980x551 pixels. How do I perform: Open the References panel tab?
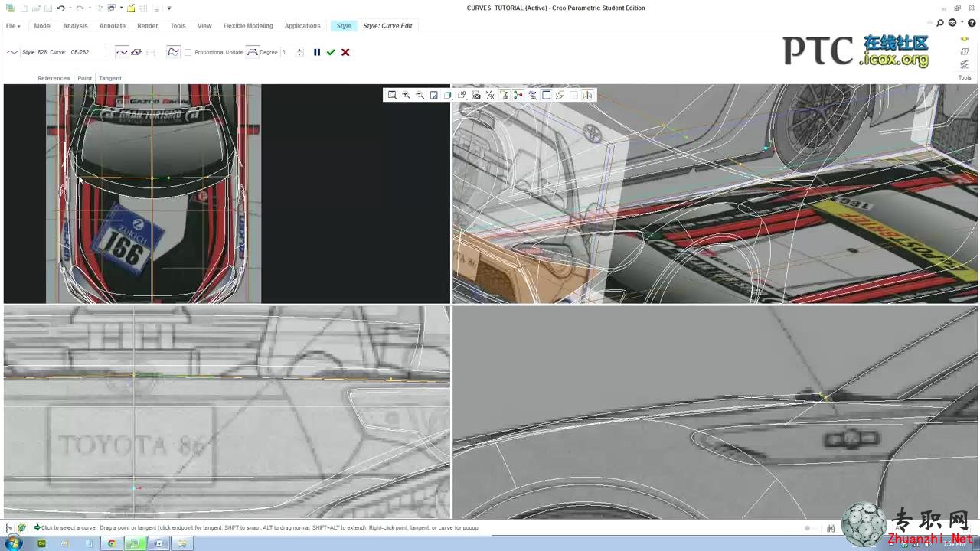point(54,78)
